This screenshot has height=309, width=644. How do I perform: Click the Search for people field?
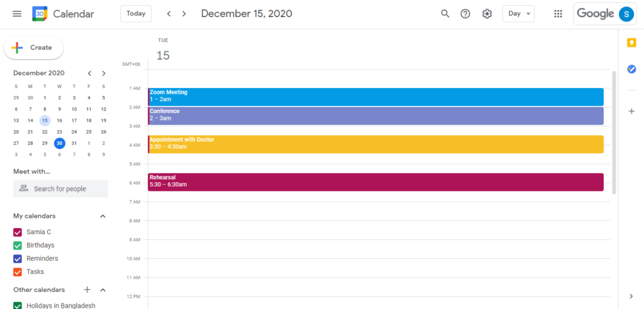click(60, 188)
